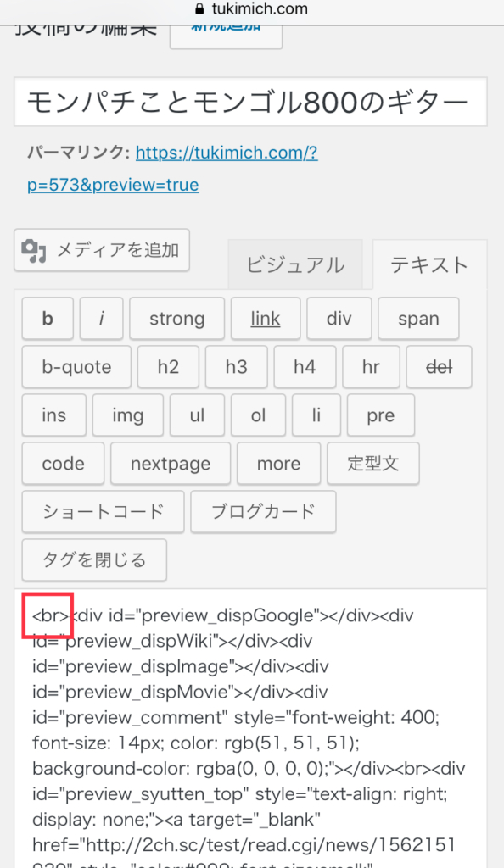Open the permalink URL
Screen dimensions: 504x868
(172, 169)
